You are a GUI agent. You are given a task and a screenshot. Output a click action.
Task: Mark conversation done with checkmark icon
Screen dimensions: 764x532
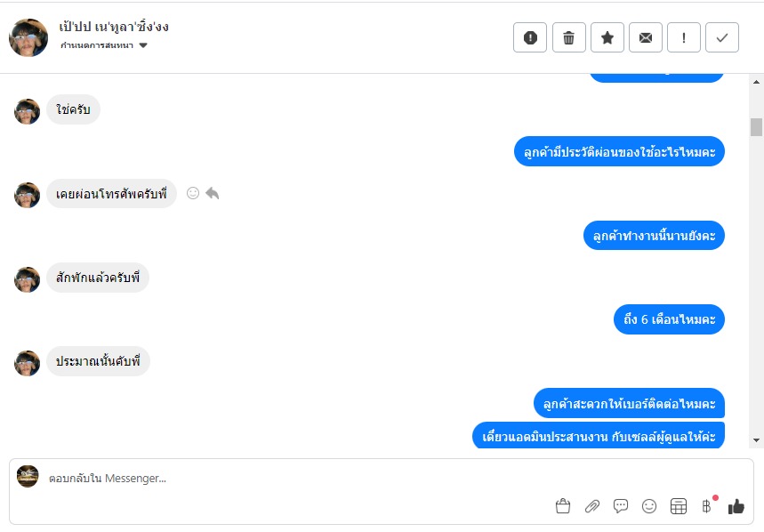pos(722,37)
